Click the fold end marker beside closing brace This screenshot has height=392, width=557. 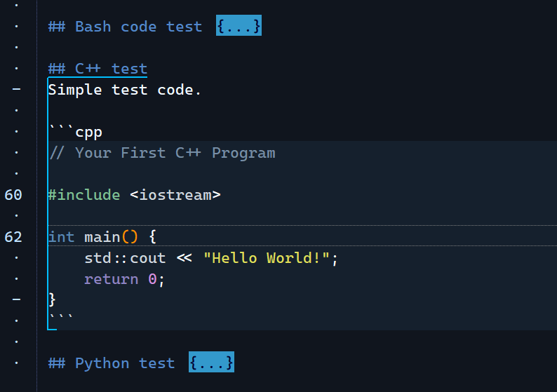(x=16, y=299)
